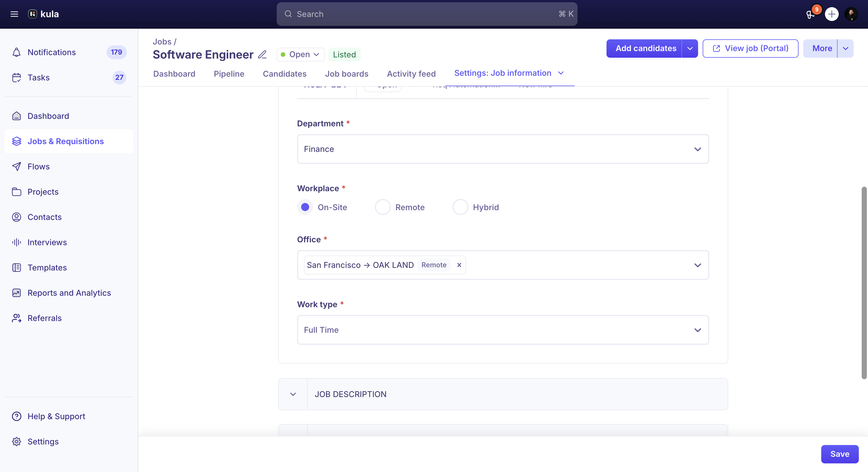Image resolution: width=868 pixels, height=472 pixels.
Task: Open Interviews from the sidebar
Action: pos(47,242)
